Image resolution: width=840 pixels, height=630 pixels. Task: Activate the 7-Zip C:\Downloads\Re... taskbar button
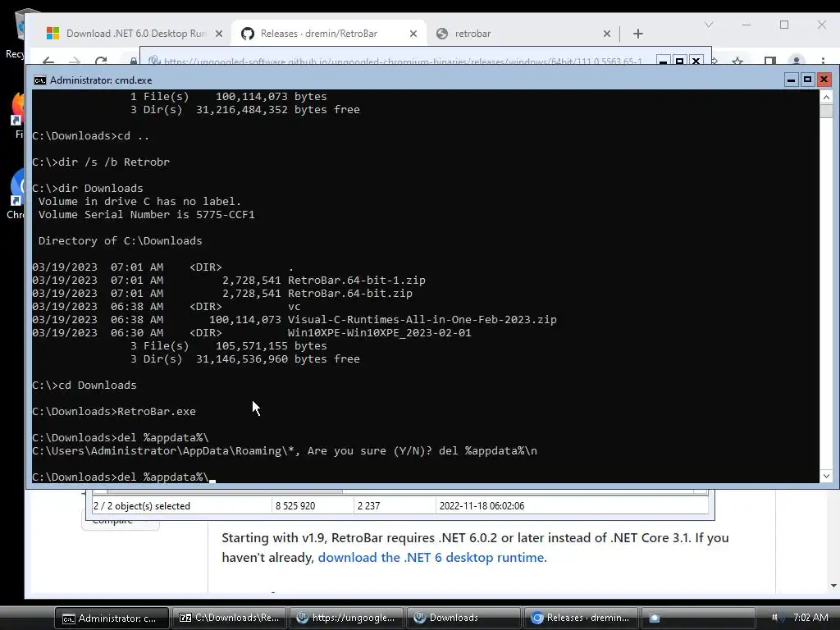(229, 618)
